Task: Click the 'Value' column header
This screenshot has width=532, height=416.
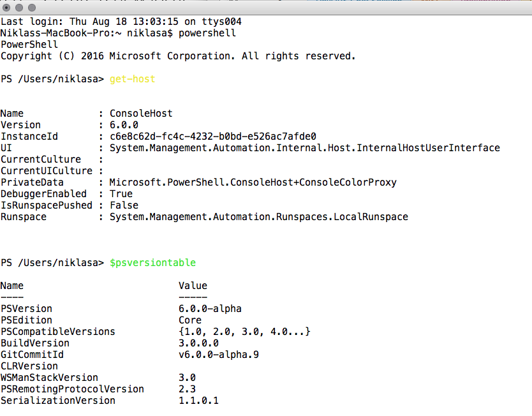Action: click(193, 286)
